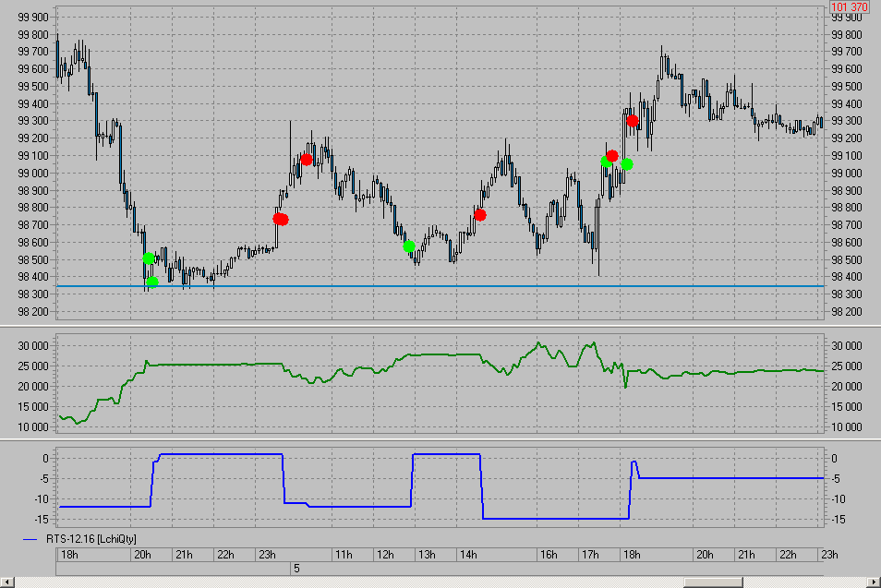This screenshot has height=588, width=881.
Task: Select the red trade marker right after 14h
Action: pos(479,215)
